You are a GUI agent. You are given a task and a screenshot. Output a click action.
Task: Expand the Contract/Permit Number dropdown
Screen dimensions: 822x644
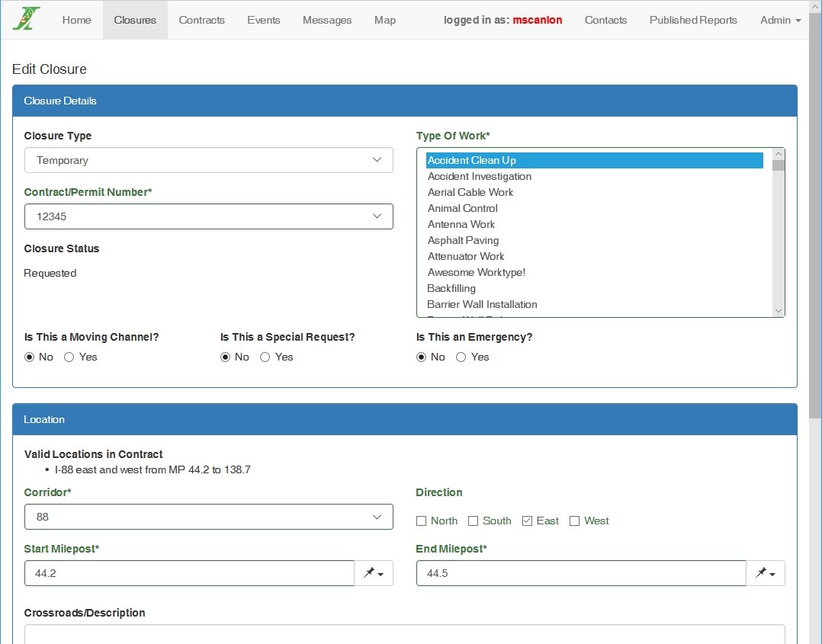tap(208, 216)
